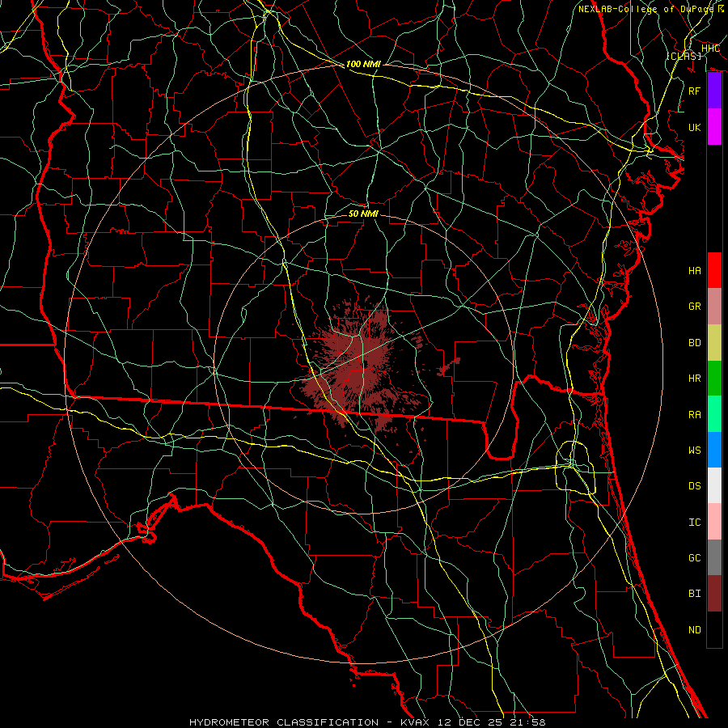Click the RF purple legend swatch
The height and width of the screenshot is (728, 728).
(714, 91)
